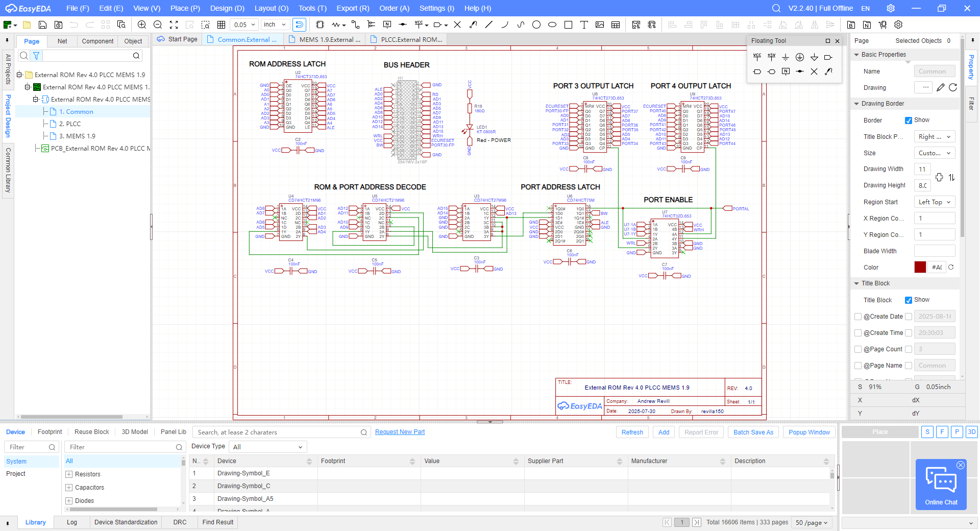This screenshot has width=980, height=531.
Task: Open the inch unit dropdown
Action: [x=276, y=25]
